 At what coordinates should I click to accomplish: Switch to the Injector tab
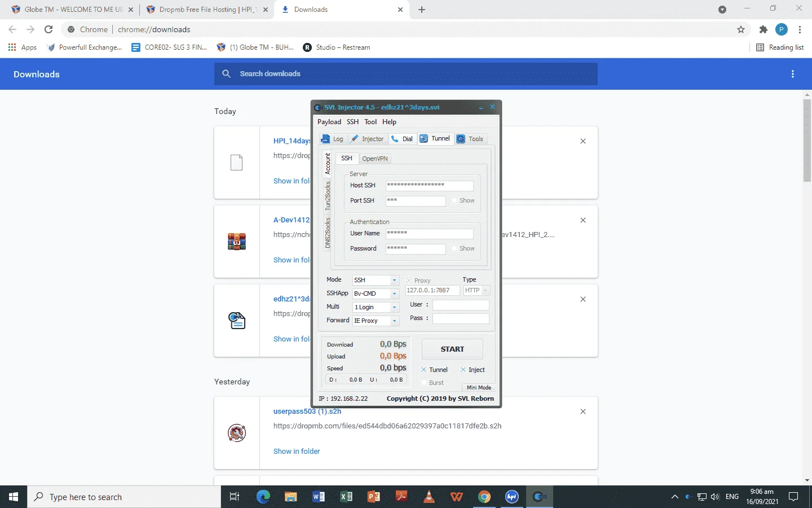tap(367, 139)
